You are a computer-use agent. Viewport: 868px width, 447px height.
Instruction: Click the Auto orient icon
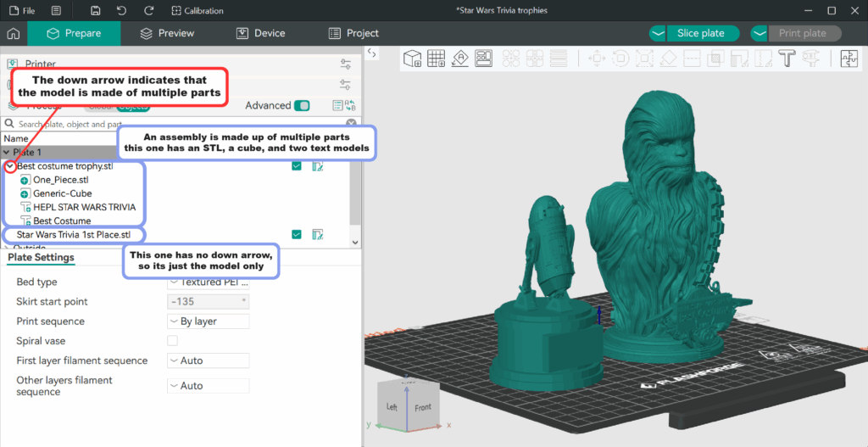click(x=460, y=59)
